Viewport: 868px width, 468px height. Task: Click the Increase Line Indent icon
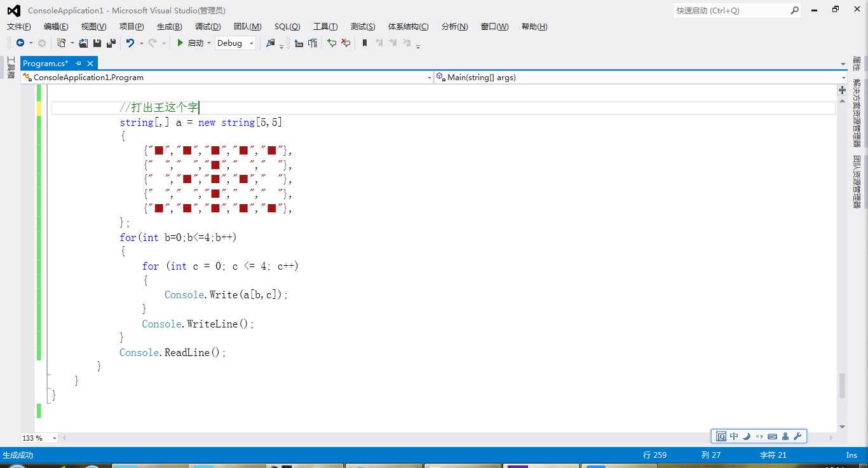coord(313,43)
